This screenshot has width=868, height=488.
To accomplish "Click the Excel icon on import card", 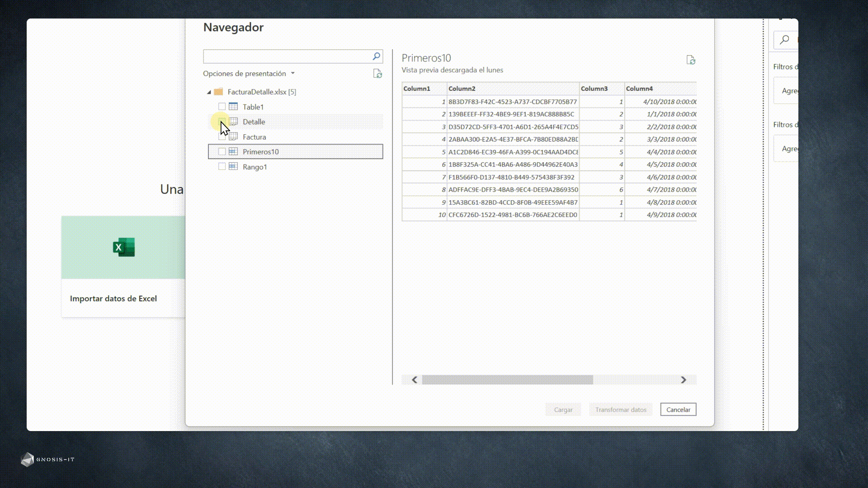I will [123, 247].
